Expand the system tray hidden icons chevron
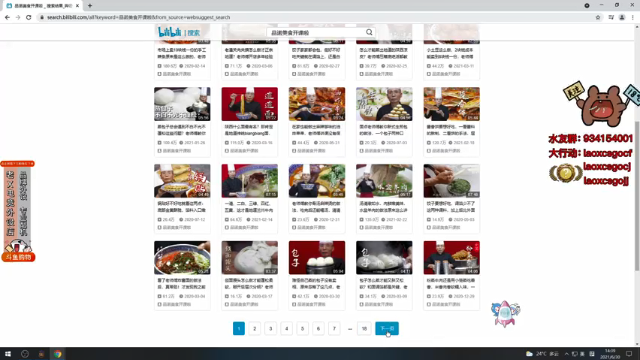The image size is (640, 360). click(567, 354)
